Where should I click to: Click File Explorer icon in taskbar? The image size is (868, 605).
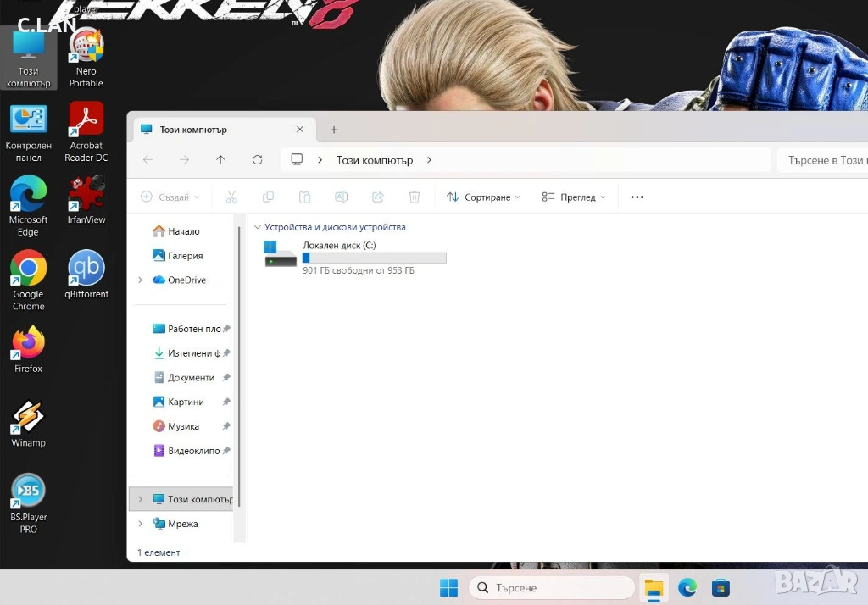[x=653, y=587]
